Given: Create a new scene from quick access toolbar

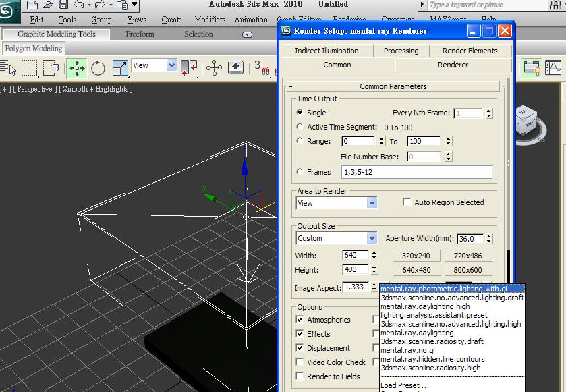Looking at the screenshot, I should 32,4.
